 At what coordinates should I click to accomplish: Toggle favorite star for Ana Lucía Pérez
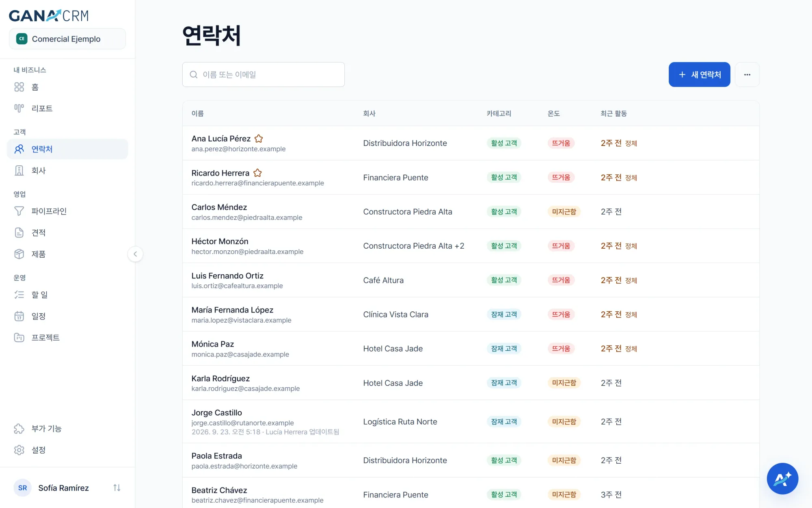point(259,139)
